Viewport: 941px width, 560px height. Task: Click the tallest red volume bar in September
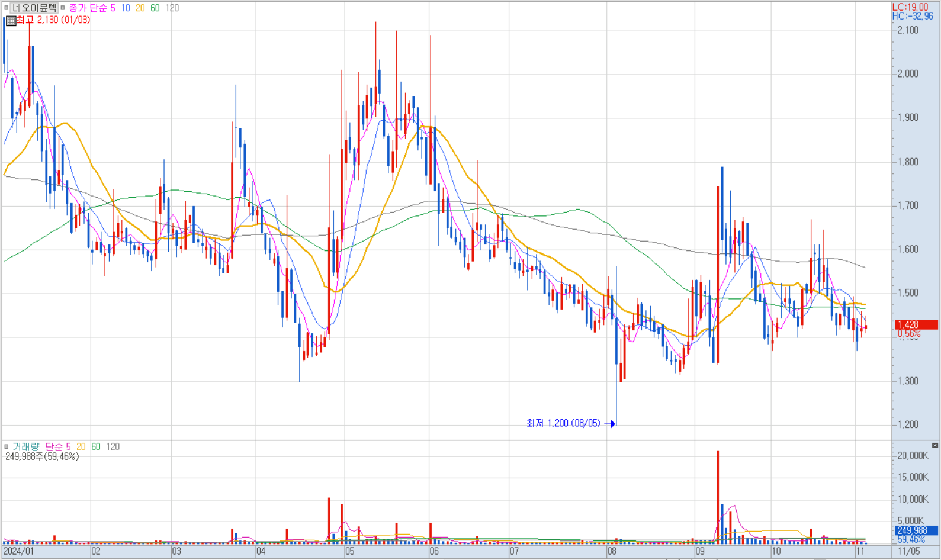coord(718,497)
